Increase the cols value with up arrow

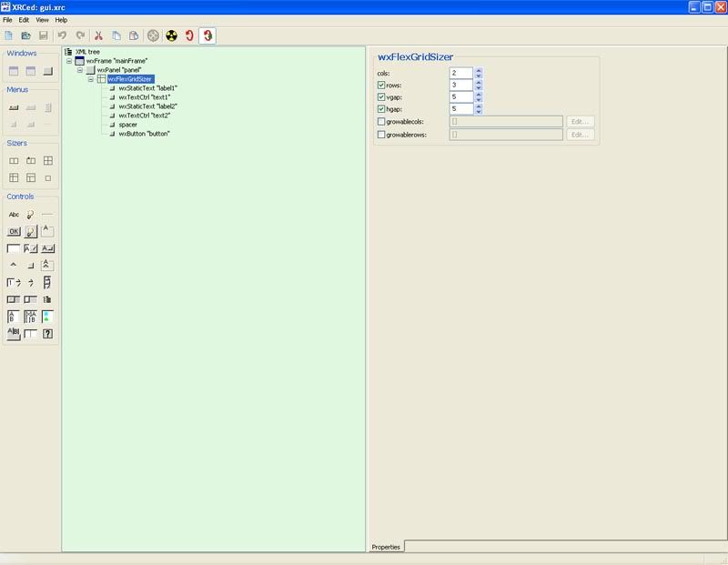click(x=479, y=70)
